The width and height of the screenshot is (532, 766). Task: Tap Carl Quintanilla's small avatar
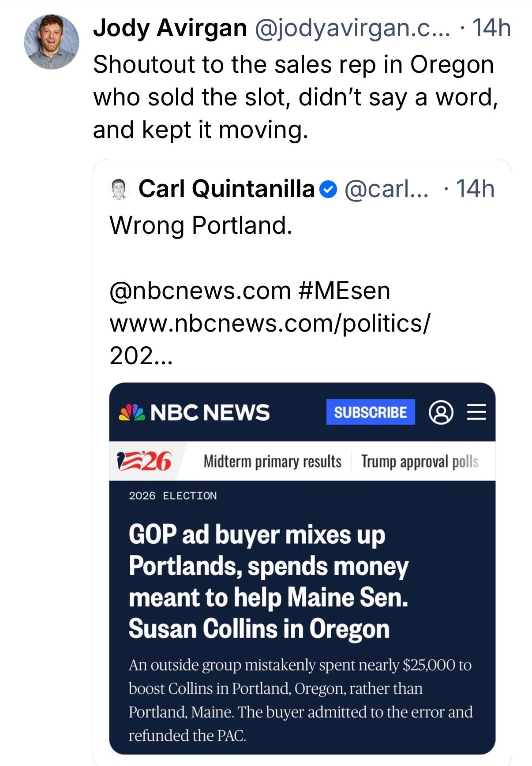(x=119, y=189)
